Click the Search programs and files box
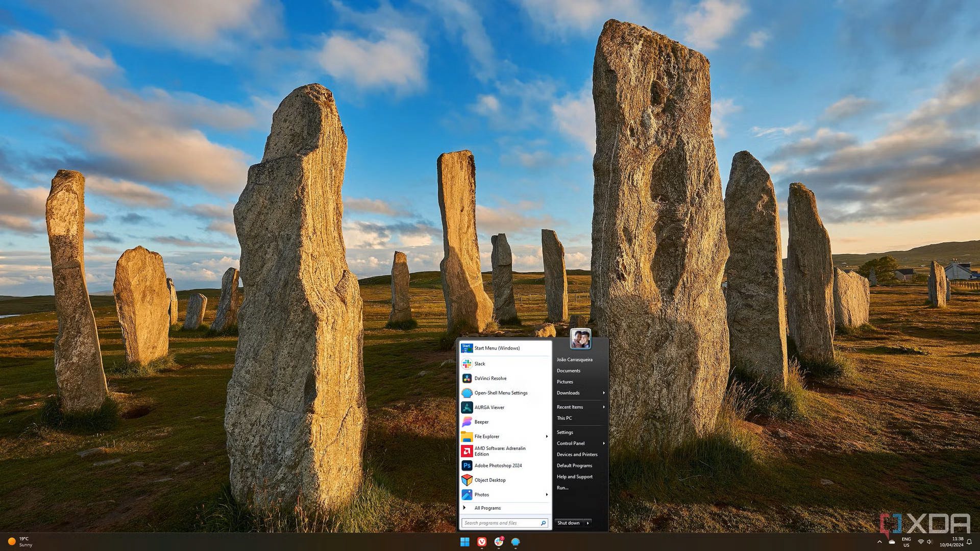Image resolution: width=980 pixels, height=551 pixels. [x=500, y=523]
